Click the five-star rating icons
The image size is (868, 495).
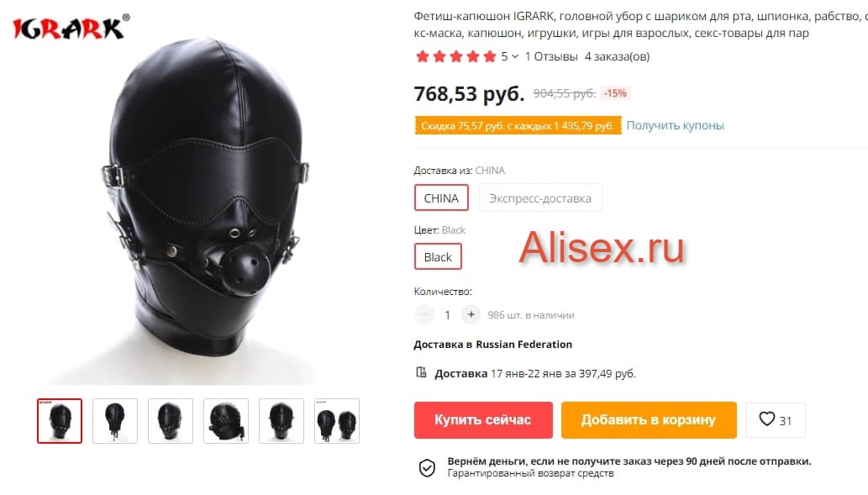coord(456,56)
